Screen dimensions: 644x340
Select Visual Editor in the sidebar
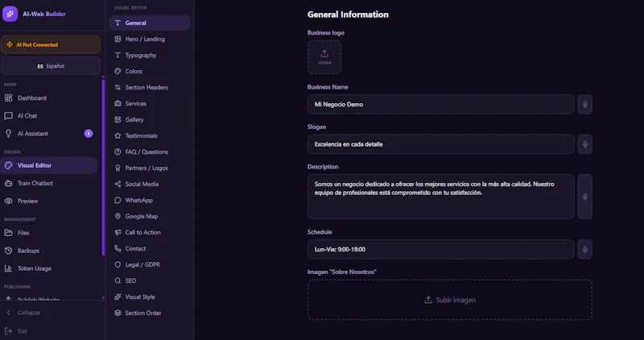click(49, 165)
